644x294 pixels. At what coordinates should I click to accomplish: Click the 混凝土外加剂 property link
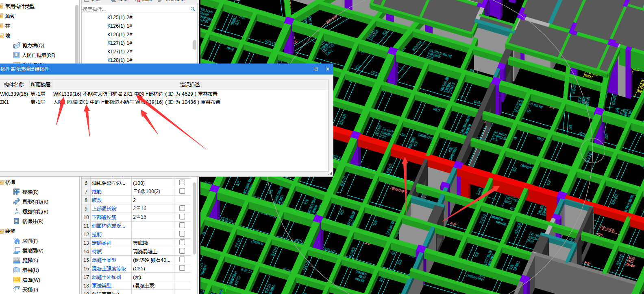107,277
